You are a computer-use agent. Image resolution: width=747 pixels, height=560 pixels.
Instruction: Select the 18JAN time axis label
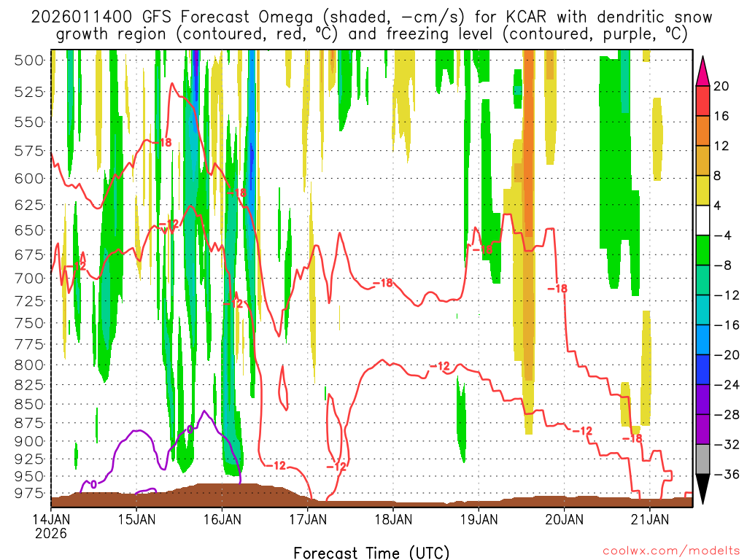click(393, 519)
